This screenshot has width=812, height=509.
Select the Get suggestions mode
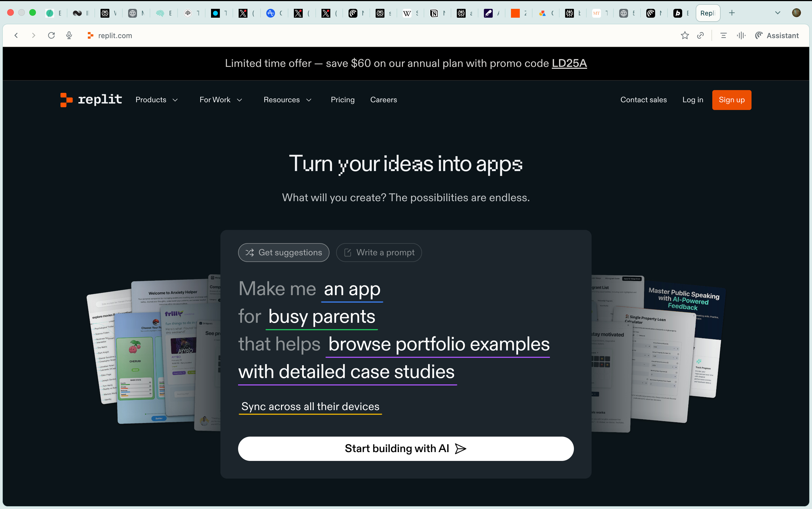284,253
